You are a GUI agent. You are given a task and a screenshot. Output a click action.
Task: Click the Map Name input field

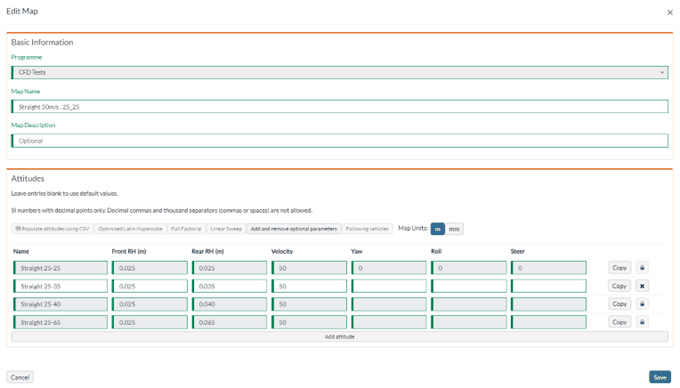tap(340, 107)
